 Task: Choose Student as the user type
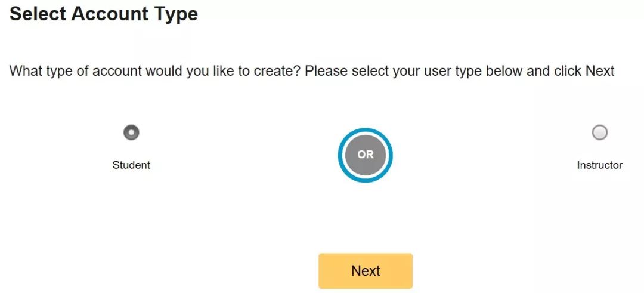pos(131,132)
